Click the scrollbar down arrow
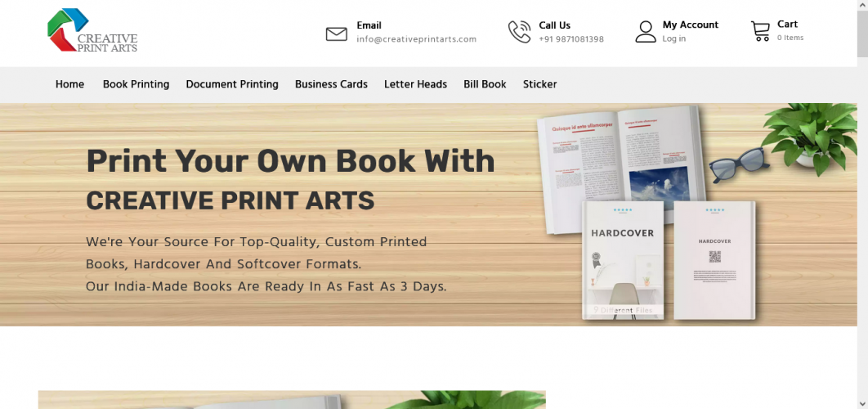 862,404
